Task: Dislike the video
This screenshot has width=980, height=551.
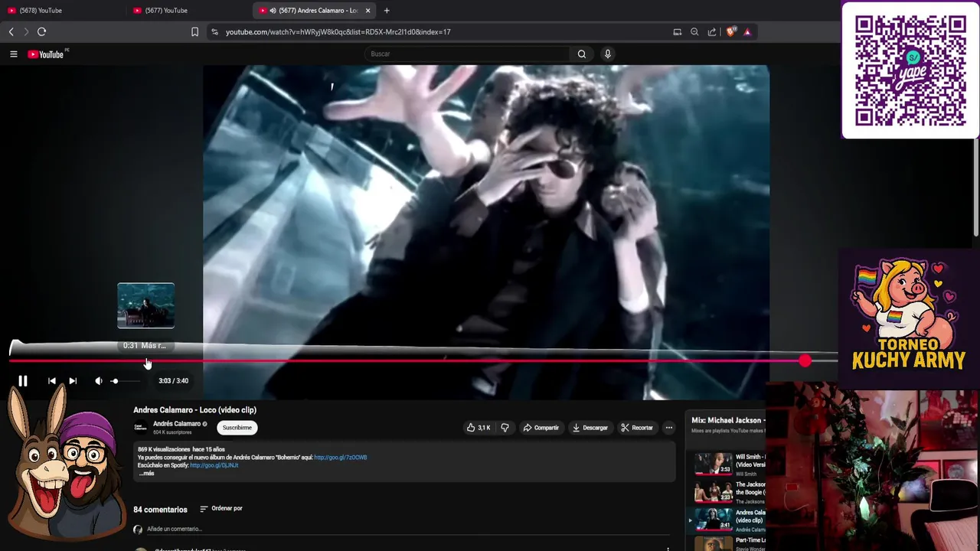Action: point(505,428)
